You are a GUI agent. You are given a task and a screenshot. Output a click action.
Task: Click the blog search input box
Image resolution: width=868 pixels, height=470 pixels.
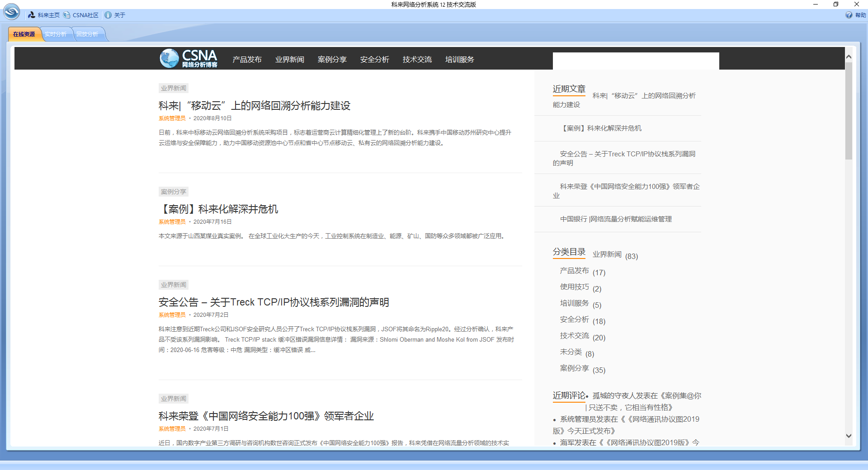(636, 61)
